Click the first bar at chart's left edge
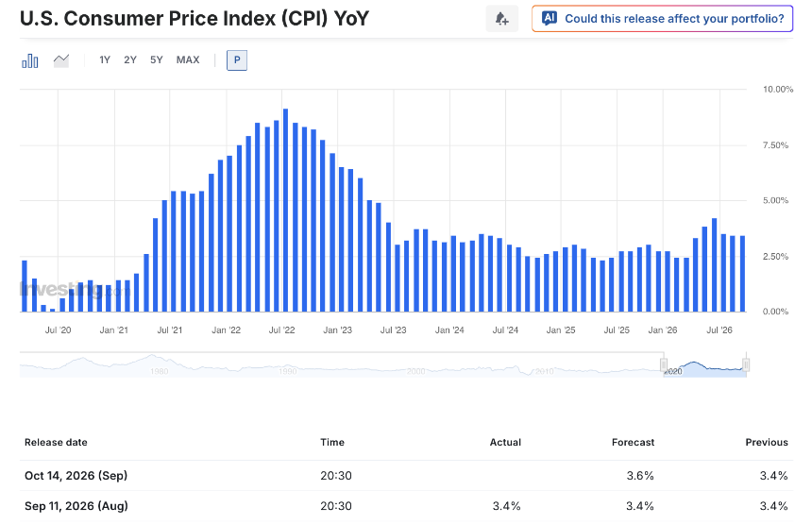 tap(25, 286)
